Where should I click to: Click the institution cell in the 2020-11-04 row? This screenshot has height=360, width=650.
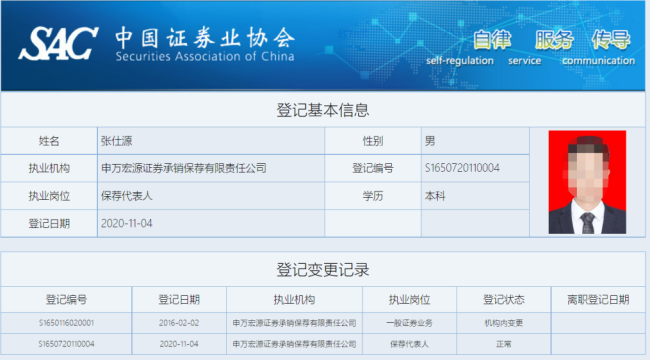pos(294,344)
